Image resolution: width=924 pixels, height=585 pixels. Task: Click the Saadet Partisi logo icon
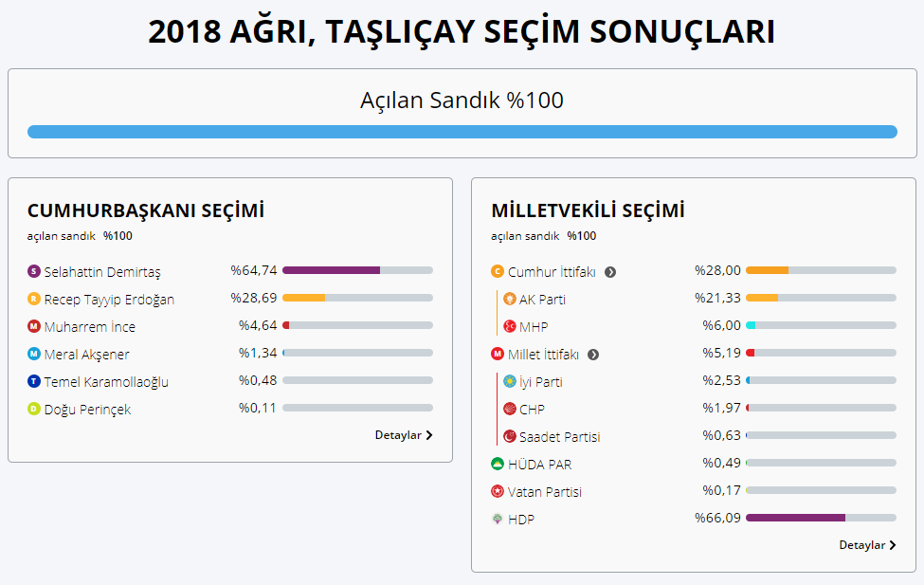tap(510, 437)
